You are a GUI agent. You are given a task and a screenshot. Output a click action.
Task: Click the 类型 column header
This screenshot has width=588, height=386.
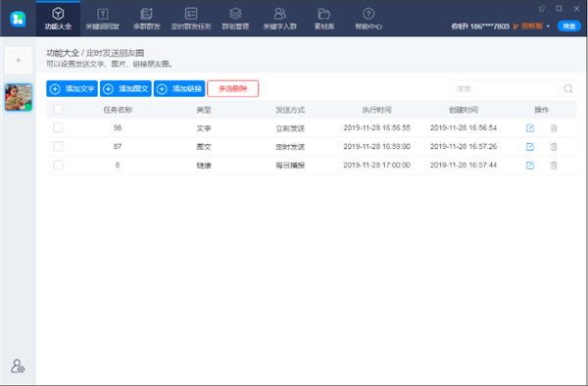pos(204,110)
